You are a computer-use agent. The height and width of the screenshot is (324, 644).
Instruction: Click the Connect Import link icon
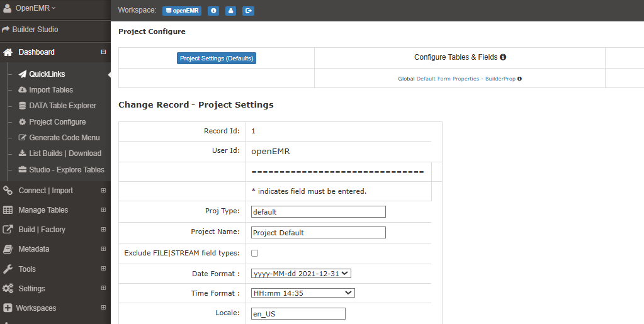pos(8,191)
